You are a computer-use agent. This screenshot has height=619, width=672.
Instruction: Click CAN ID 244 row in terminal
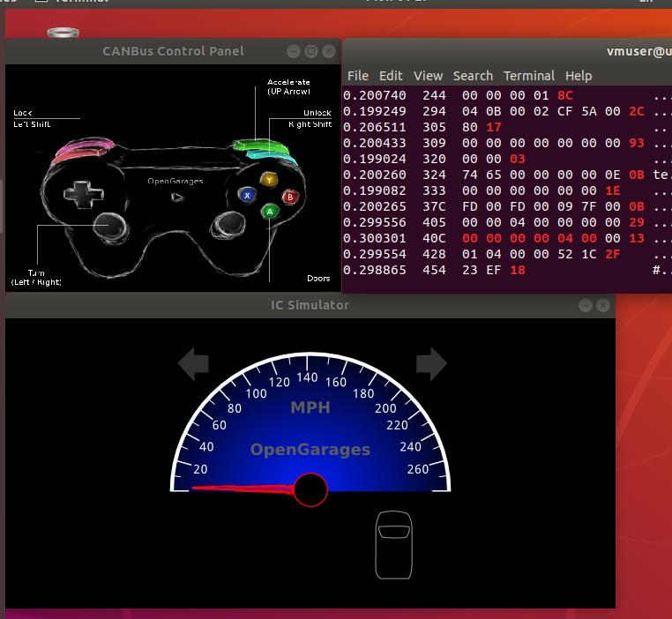coord(507,95)
